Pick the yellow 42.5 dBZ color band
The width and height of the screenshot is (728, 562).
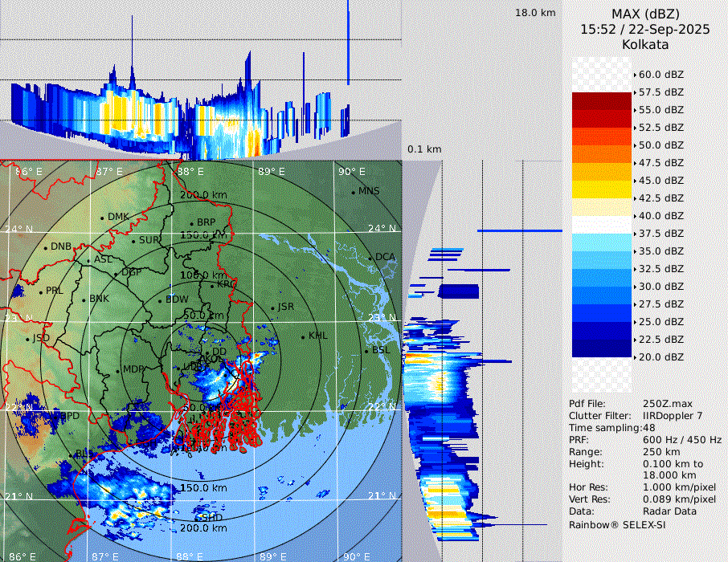pyautogui.click(x=601, y=189)
